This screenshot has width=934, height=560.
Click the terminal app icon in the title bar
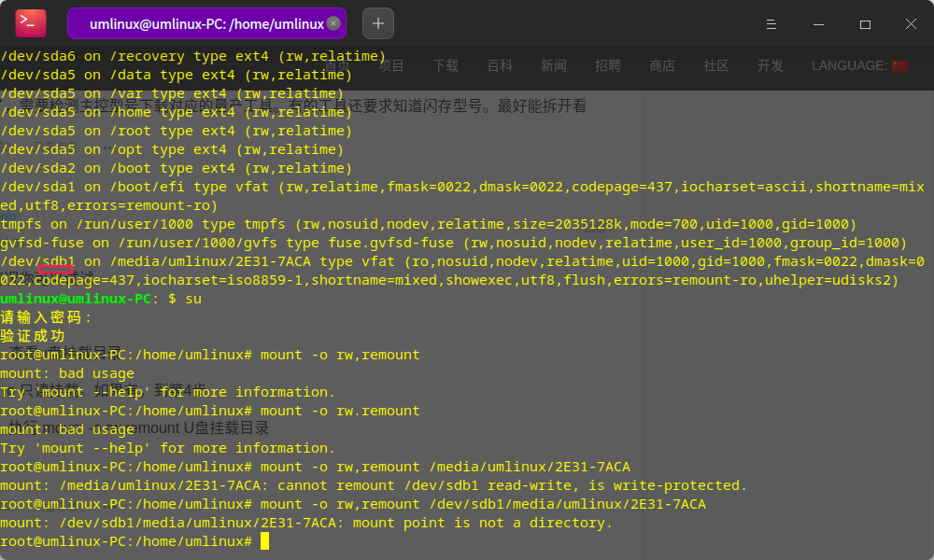(31, 23)
